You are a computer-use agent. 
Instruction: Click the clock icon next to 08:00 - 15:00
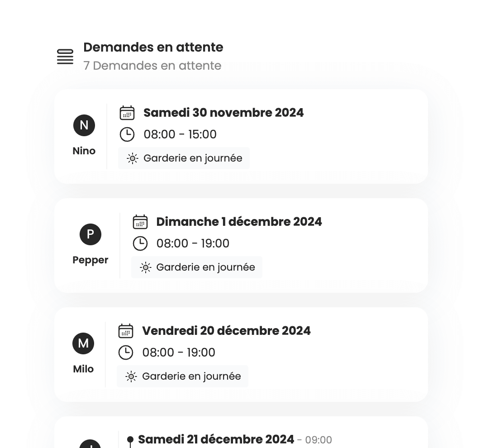click(127, 134)
